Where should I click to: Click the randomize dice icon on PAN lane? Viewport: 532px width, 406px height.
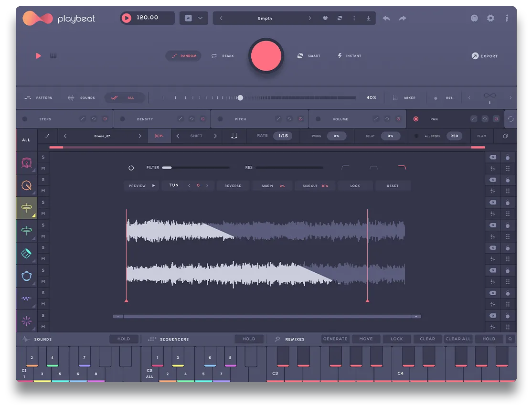click(x=474, y=118)
